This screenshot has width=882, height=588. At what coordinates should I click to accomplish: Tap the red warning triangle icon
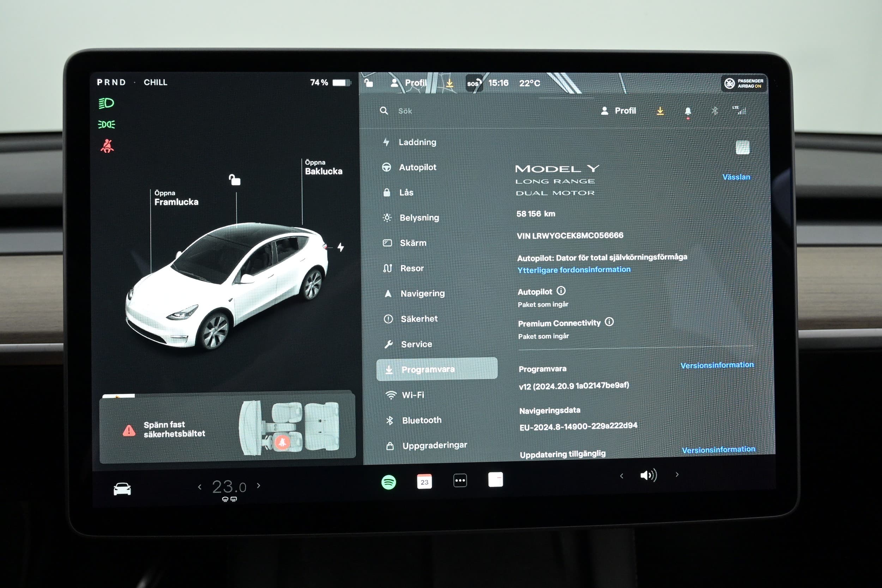pos(129,430)
